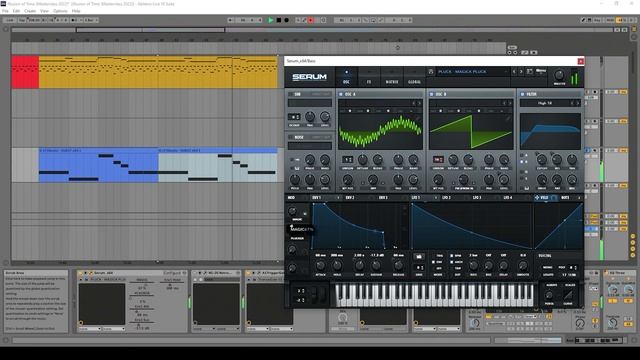This screenshot has height=360, width=640.
Task: Select the LFO 4 tab
Action: pyautogui.click(x=508, y=198)
